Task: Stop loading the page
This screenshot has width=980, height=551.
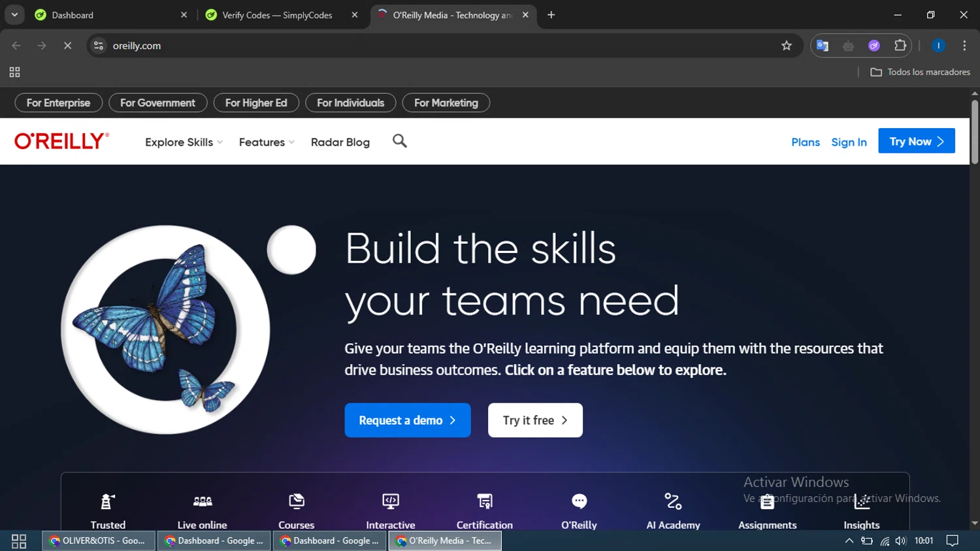Action: [x=67, y=46]
